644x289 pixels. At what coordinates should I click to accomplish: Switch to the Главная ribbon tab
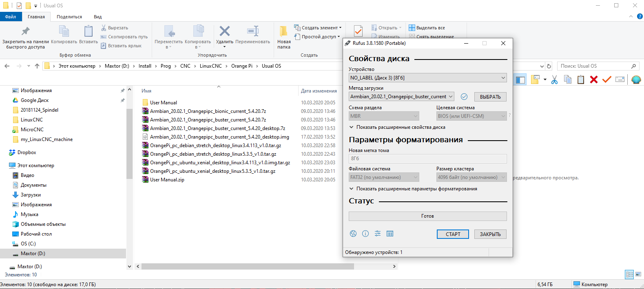(x=36, y=17)
